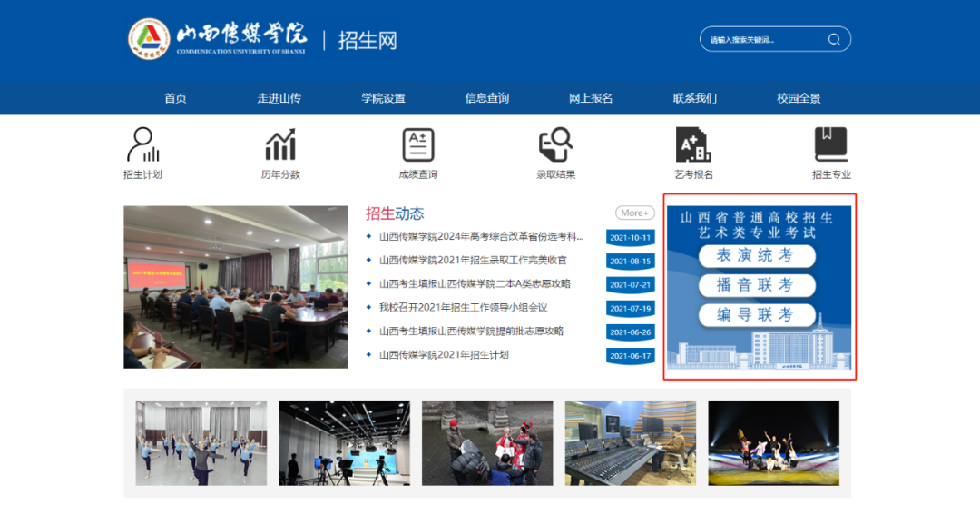This screenshot has height=505, width=980.
Task: Click the More+ button beside 招生动态
Action: click(x=634, y=213)
